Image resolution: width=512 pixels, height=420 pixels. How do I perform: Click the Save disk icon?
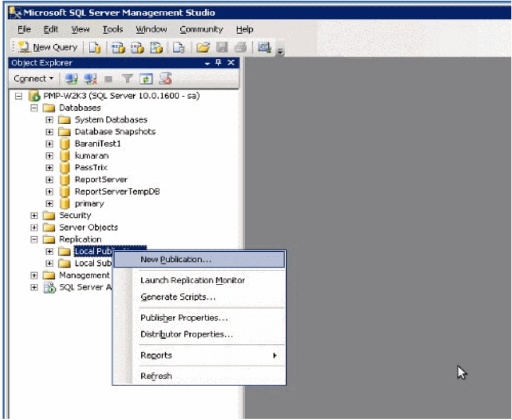click(221, 47)
